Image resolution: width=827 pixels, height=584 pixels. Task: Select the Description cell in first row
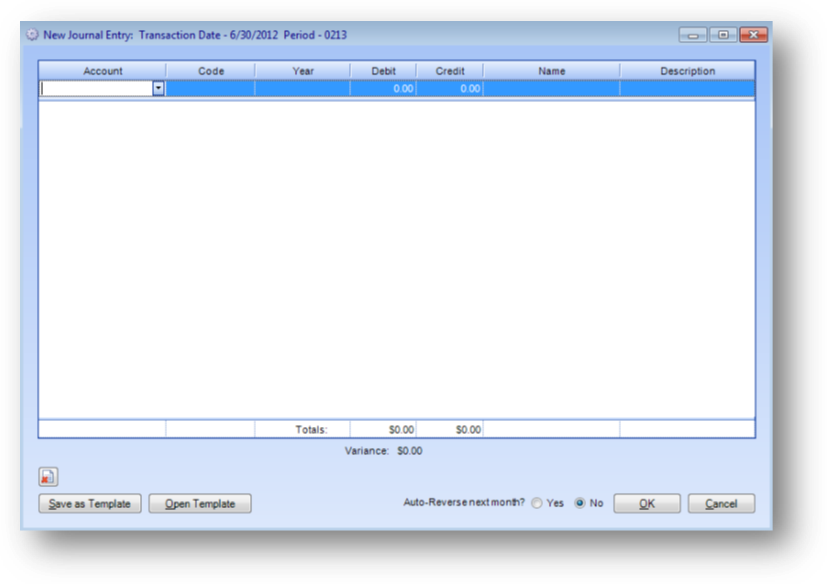tap(688, 89)
